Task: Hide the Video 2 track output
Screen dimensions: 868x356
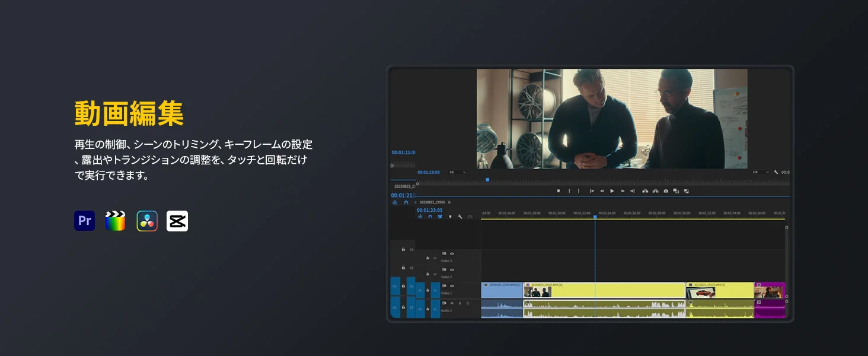Action: point(452,270)
